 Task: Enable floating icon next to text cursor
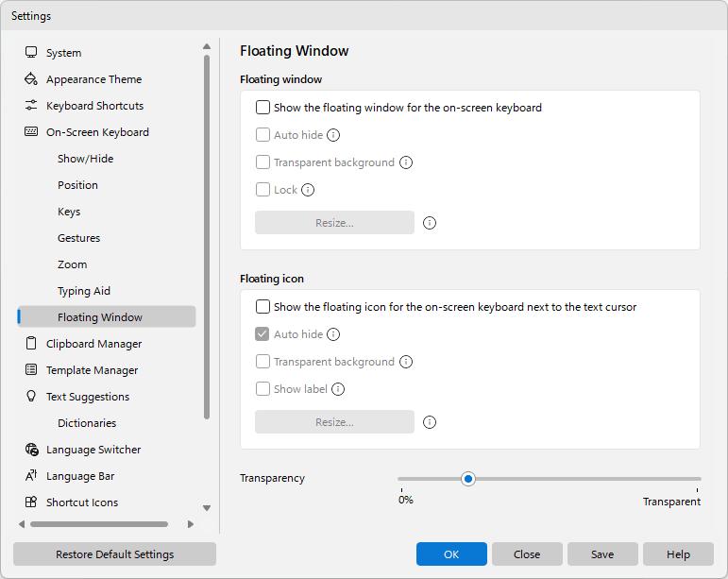tap(262, 307)
